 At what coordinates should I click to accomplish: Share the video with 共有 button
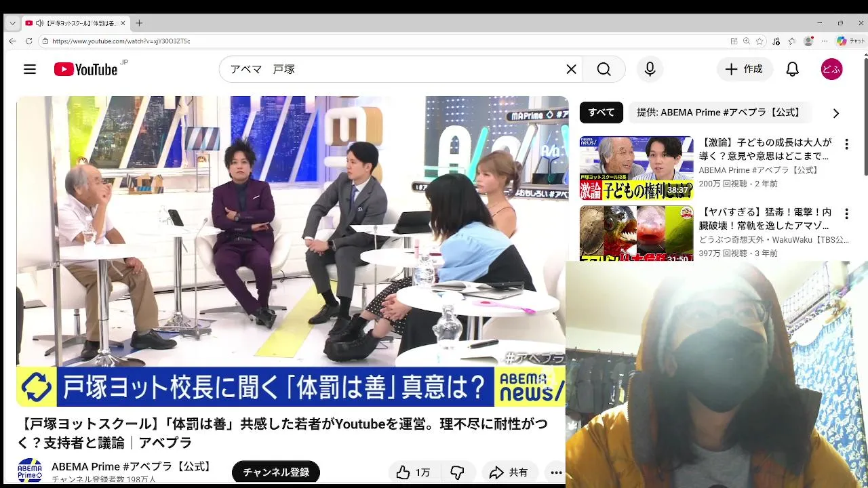pyautogui.click(x=509, y=472)
